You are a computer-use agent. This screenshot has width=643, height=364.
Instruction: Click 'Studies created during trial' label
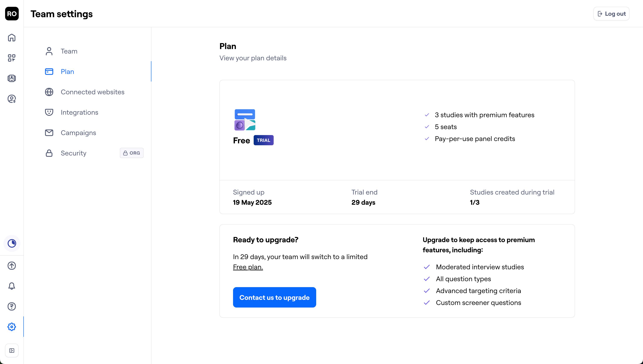point(512,192)
